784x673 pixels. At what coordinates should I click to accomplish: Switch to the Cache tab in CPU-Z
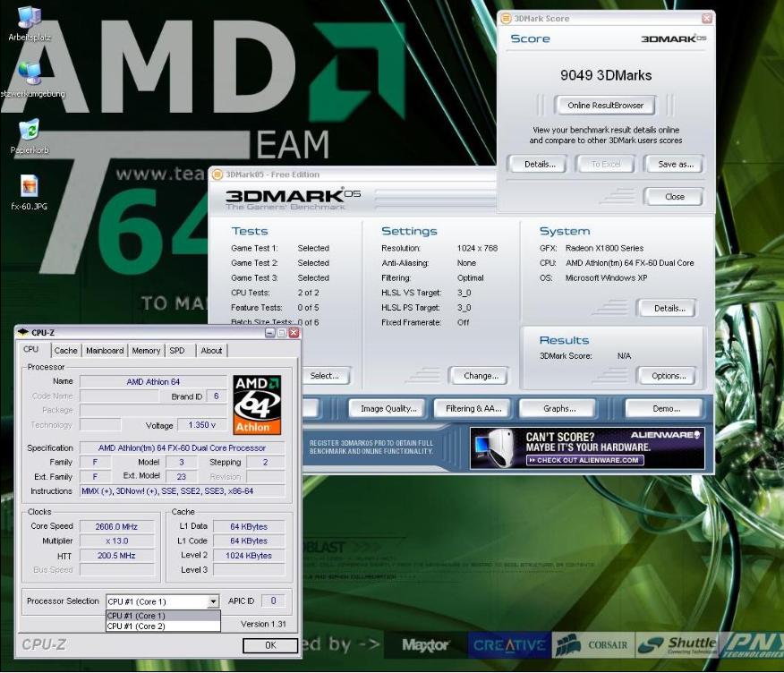coord(65,351)
